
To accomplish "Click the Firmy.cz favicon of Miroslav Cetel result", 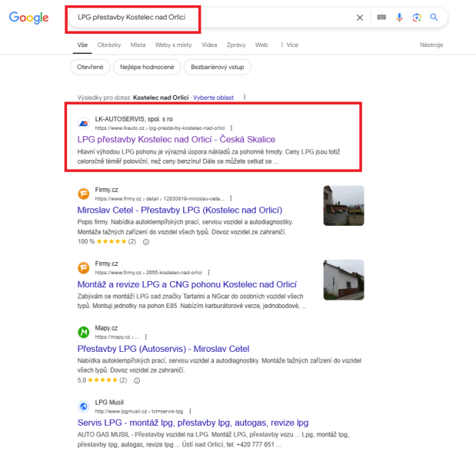I will point(84,194).
